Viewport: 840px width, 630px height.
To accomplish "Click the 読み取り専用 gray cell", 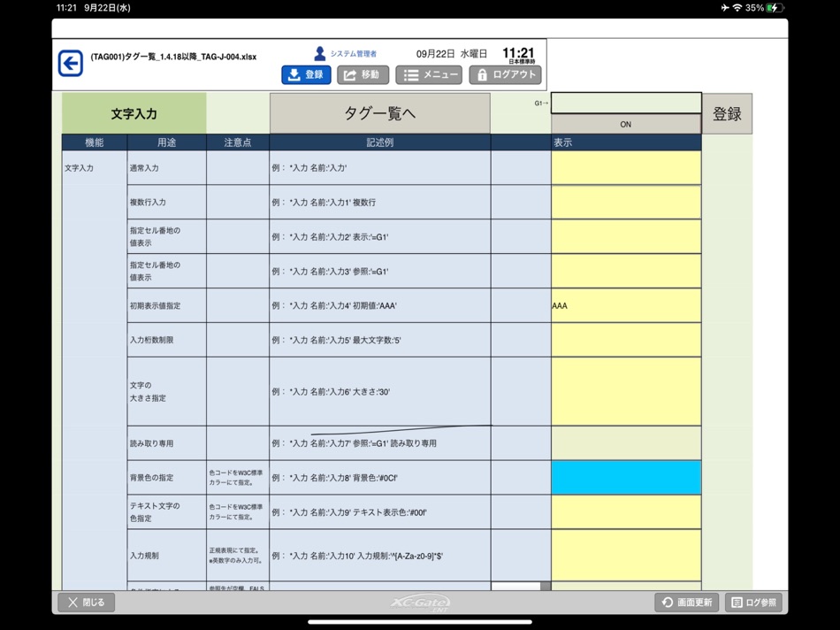I will pyautogui.click(x=626, y=443).
